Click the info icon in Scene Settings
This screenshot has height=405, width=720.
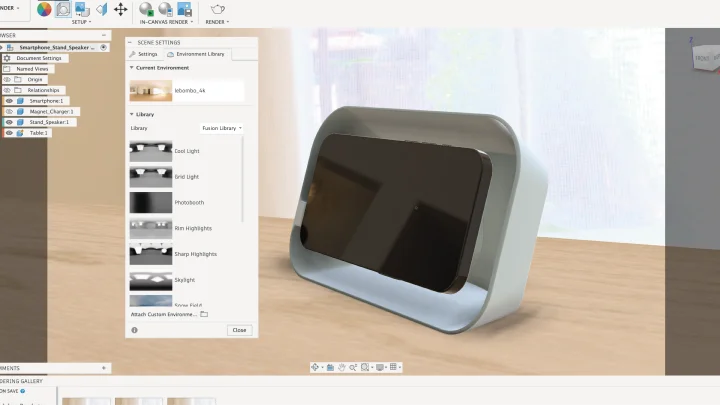click(x=135, y=330)
